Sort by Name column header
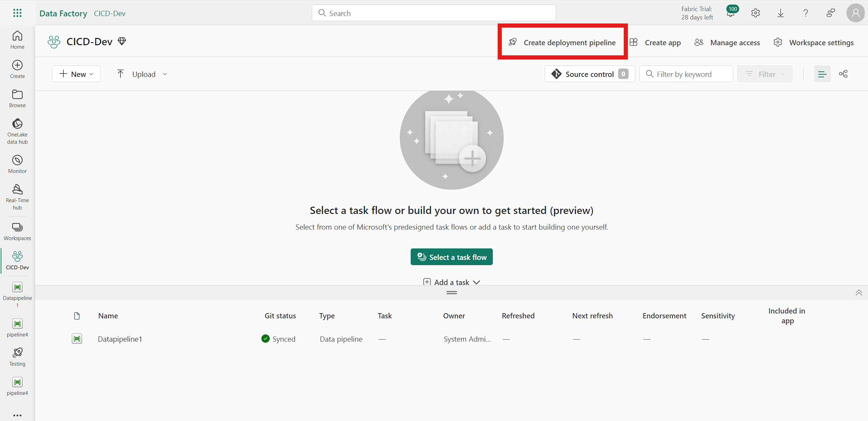The width and height of the screenshot is (868, 421). point(108,316)
